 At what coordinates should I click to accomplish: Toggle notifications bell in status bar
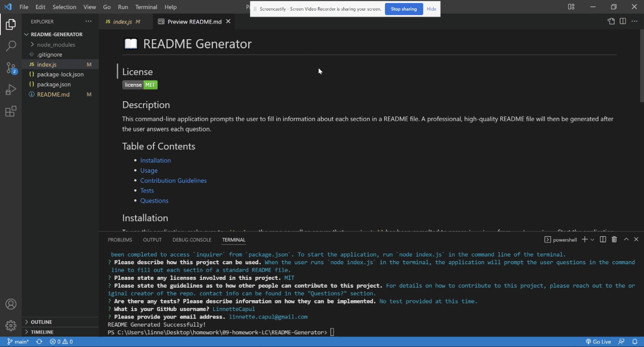(635, 341)
